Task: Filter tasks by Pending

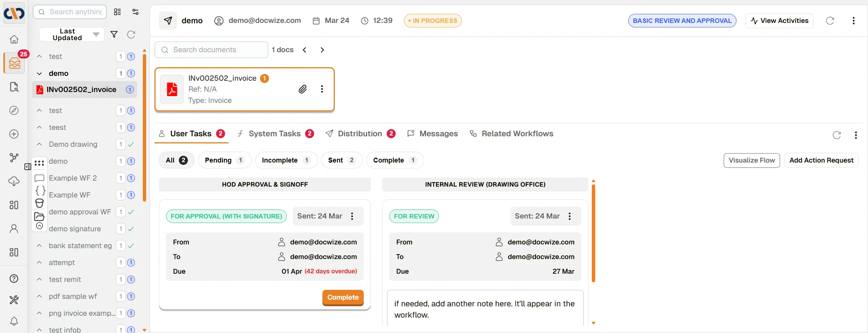Action: (x=225, y=160)
